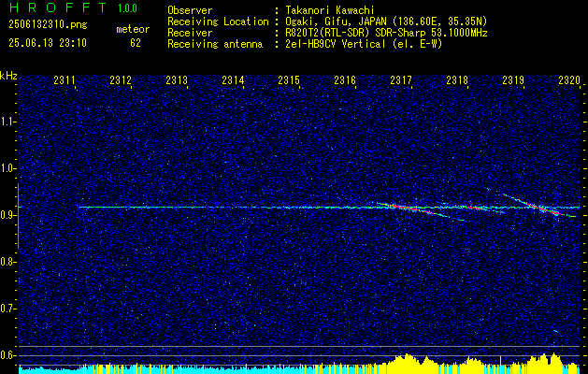Click the 2315 time axis marker
588x374 pixels.
coord(289,79)
